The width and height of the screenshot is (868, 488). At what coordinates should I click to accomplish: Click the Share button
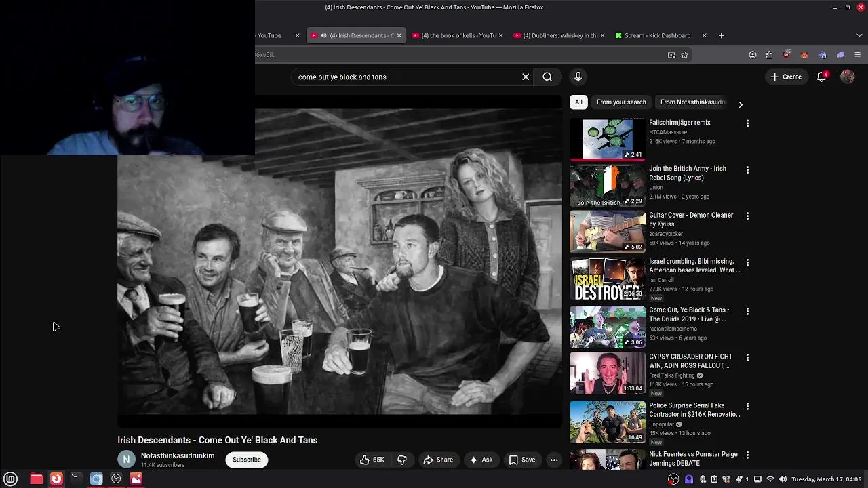[438, 460]
